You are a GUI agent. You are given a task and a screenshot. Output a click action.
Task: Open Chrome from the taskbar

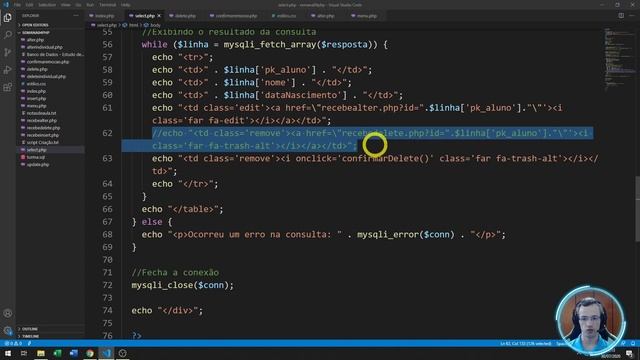click(90, 353)
